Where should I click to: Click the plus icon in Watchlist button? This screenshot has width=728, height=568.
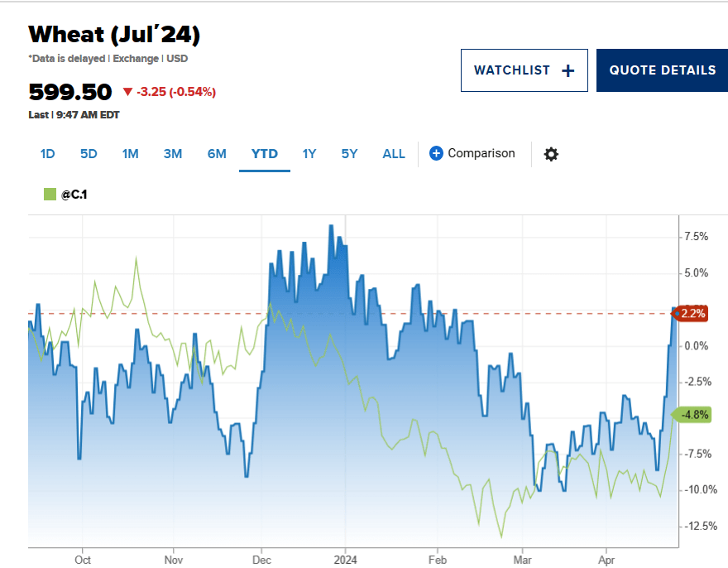click(x=568, y=70)
